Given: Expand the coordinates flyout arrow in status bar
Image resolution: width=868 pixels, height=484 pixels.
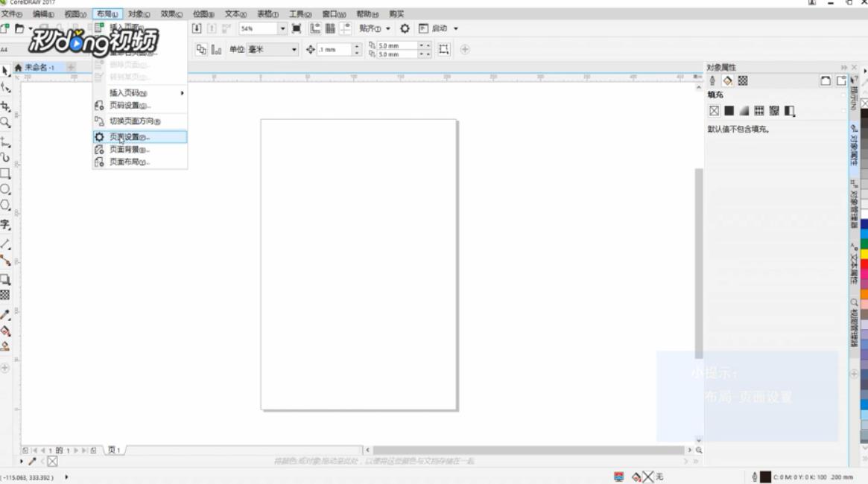Looking at the screenshot, I should pos(66,477).
